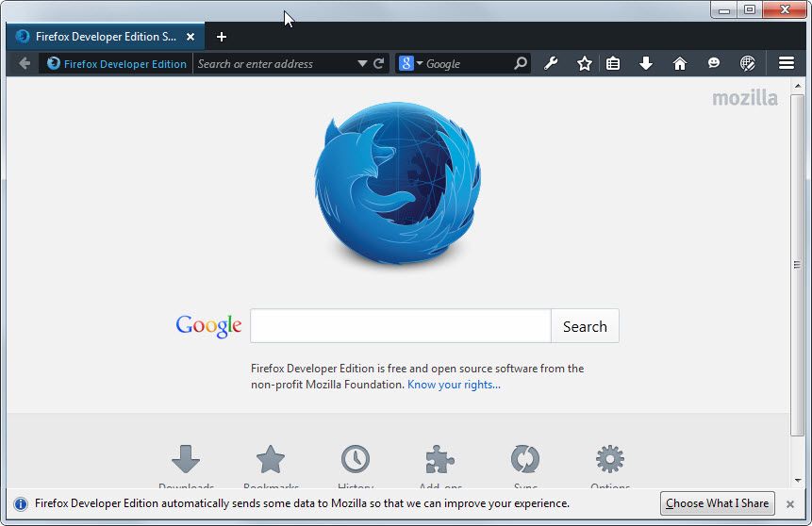Viewport: 812px width, 526px height.
Task: Click Choose What I Share button
Action: point(718,503)
